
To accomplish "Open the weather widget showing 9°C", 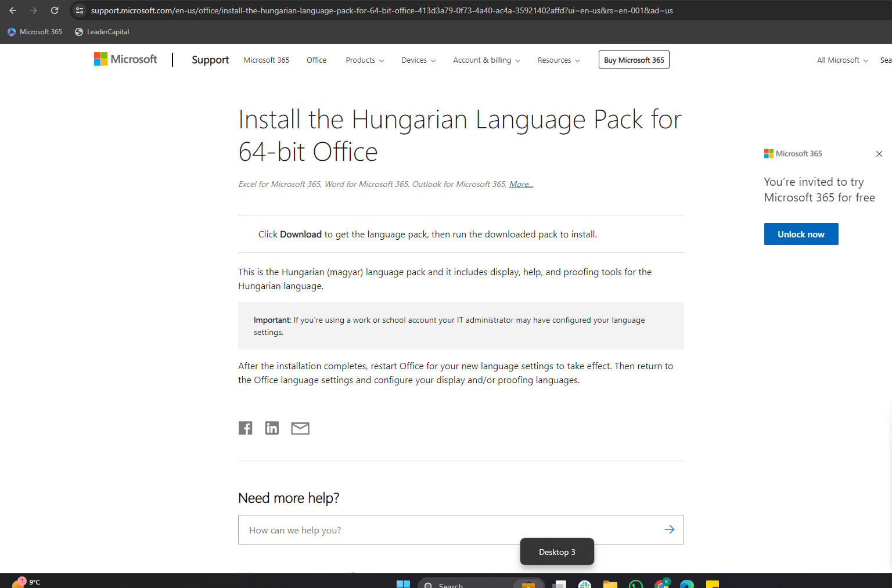I will [26, 582].
